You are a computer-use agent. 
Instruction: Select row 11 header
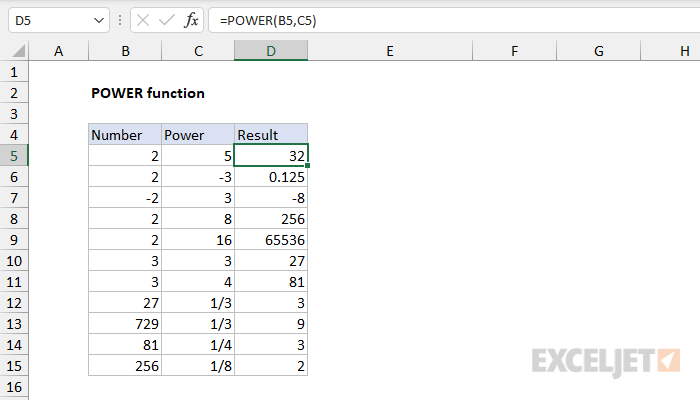tap(14, 282)
